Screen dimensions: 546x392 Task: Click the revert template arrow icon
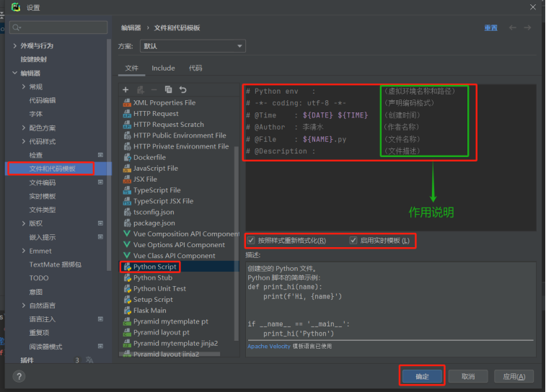[182, 89]
